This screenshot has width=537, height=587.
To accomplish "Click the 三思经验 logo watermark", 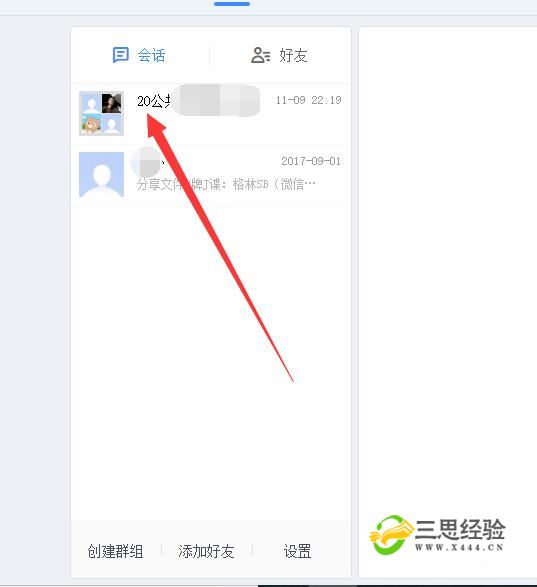I will click(437, 535).
